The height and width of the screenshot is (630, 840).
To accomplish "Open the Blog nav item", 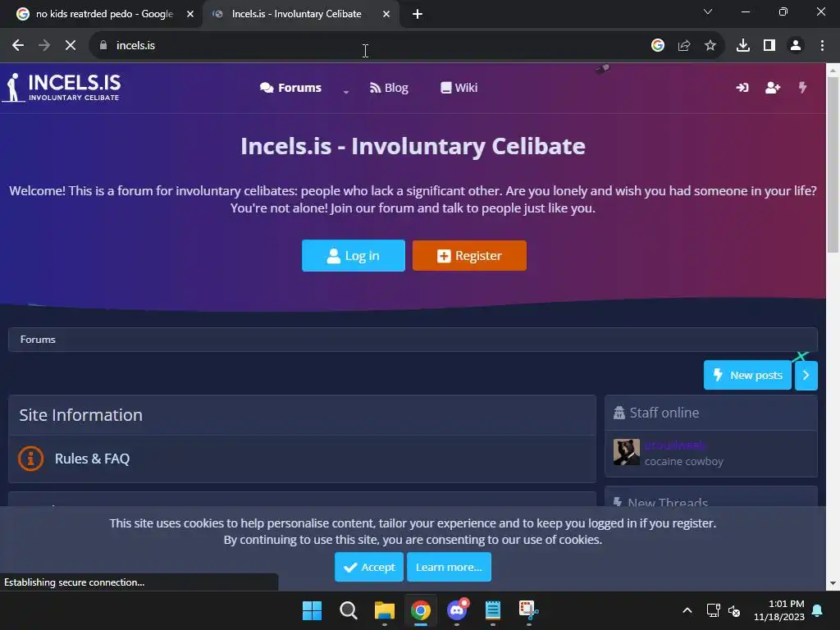I will coord(389,88).
